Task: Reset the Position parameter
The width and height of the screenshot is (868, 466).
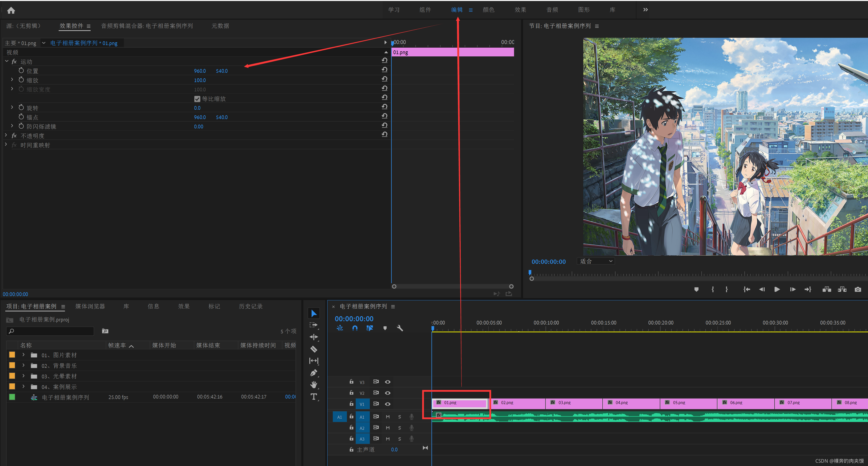Action: 384,70
